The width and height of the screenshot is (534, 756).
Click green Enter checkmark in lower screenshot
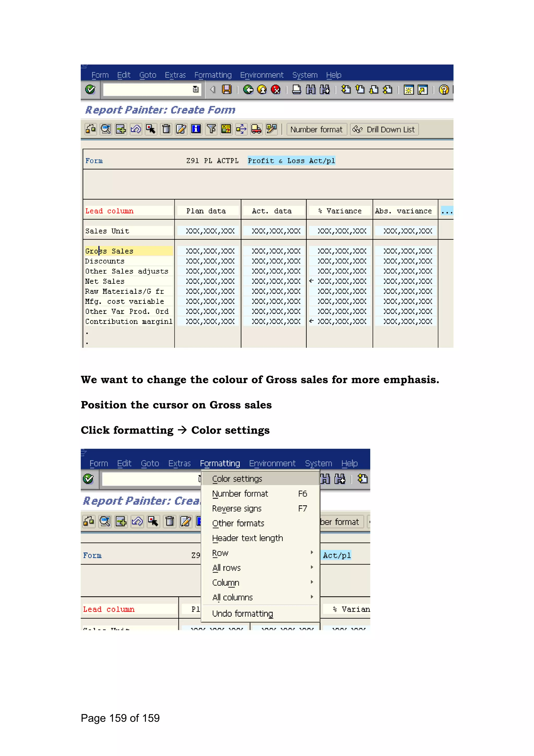coord(88,479)
